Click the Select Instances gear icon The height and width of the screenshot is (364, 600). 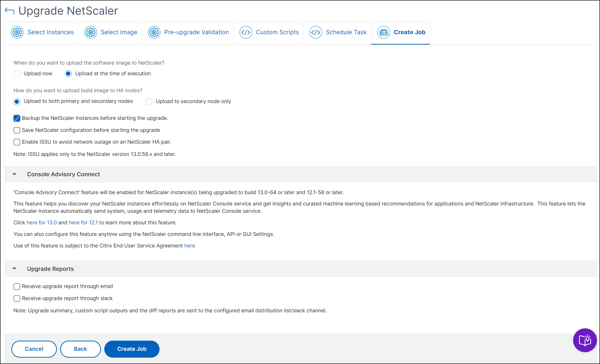(17, 32)
